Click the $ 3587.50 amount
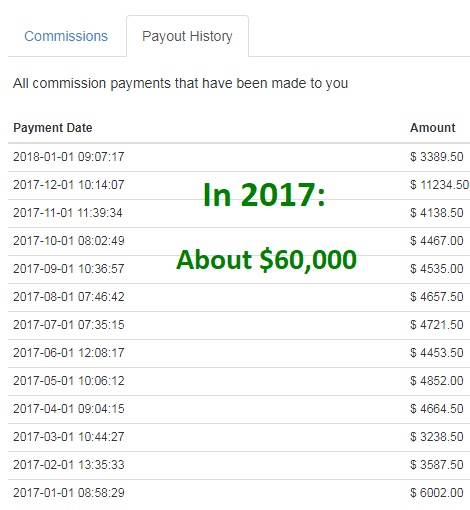The image size is (470, 510). pyautogui.click(x=437, y=465)
